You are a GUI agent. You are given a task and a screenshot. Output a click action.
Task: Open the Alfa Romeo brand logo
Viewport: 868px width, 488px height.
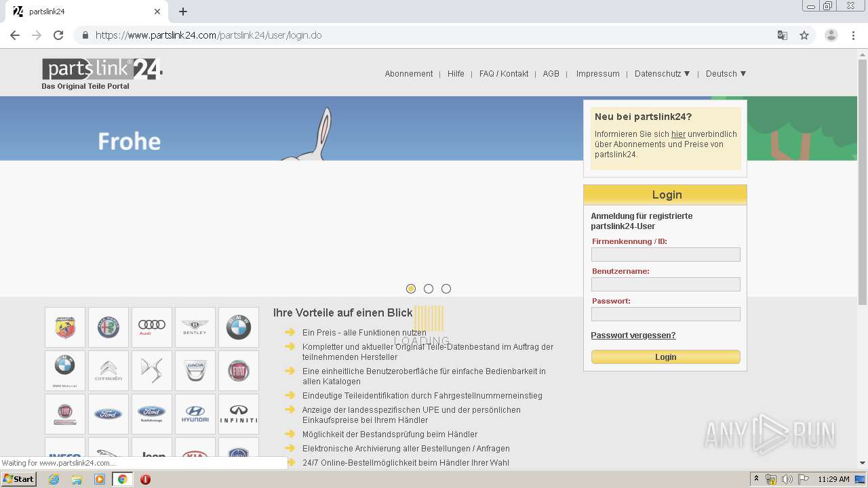pos(108,327)
